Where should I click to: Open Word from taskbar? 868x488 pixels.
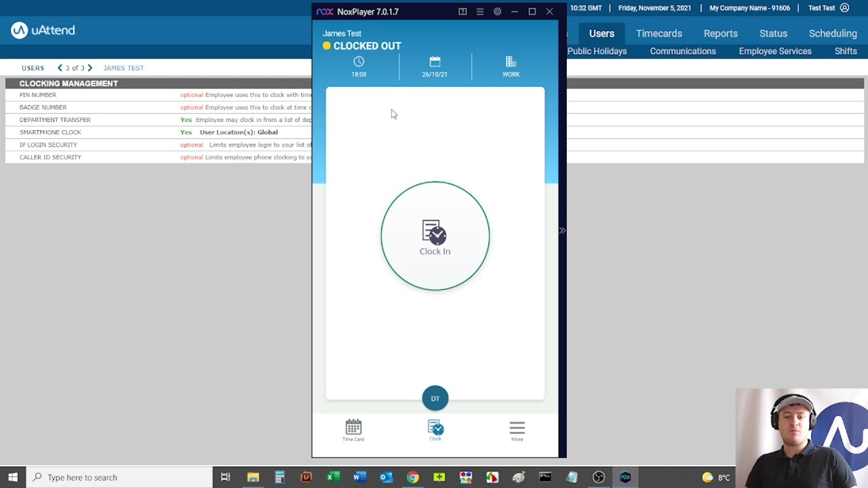click(359, 477)
